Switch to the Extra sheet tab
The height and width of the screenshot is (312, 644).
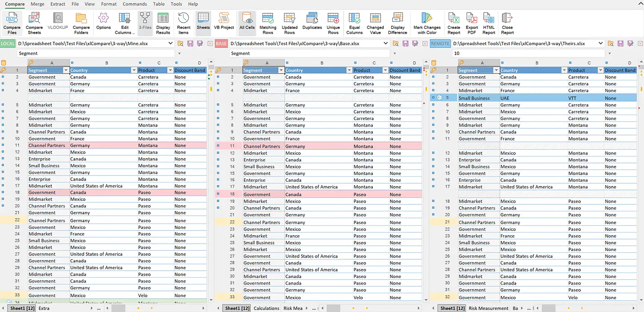tap(44, 308)
